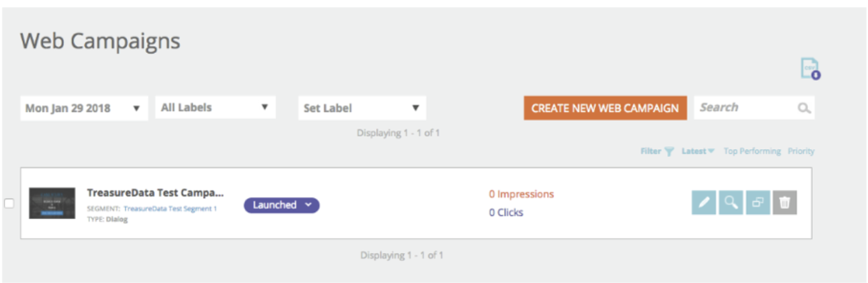Screen dimensions: 868x283
Task: Expand the All Labels dropdown
Action: coord(215,108)
